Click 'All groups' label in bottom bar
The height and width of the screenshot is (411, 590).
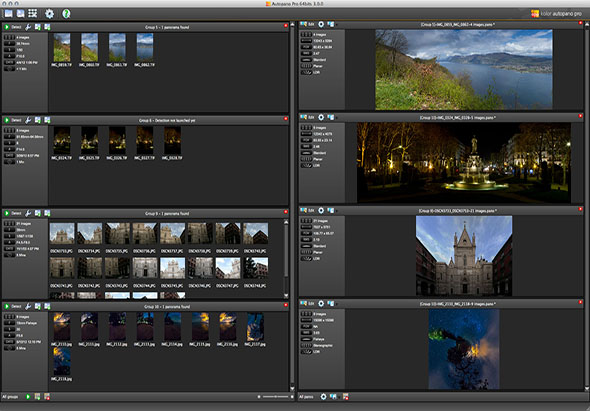pyautogui.click(x=10, y=397)
